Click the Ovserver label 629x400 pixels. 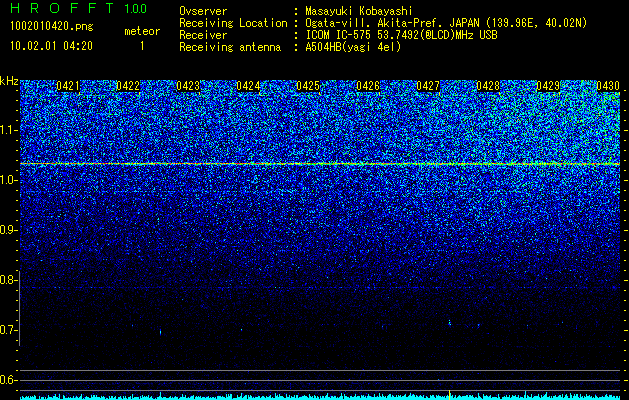203,11
